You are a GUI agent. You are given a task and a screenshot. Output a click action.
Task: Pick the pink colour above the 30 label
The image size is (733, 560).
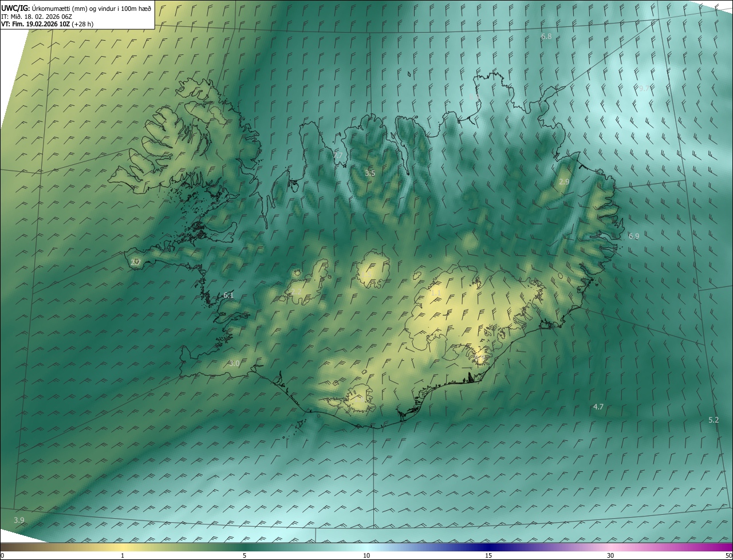click(x=610, y=547)
